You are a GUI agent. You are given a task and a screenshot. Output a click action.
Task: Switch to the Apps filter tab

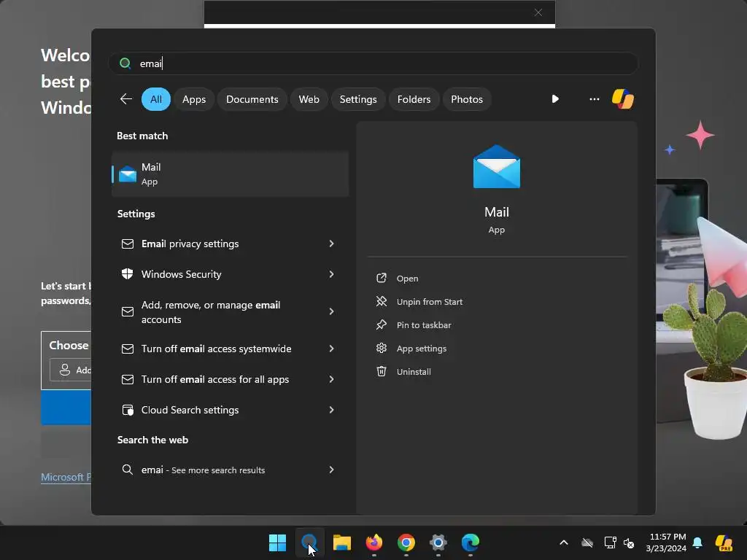click(194, 99)
